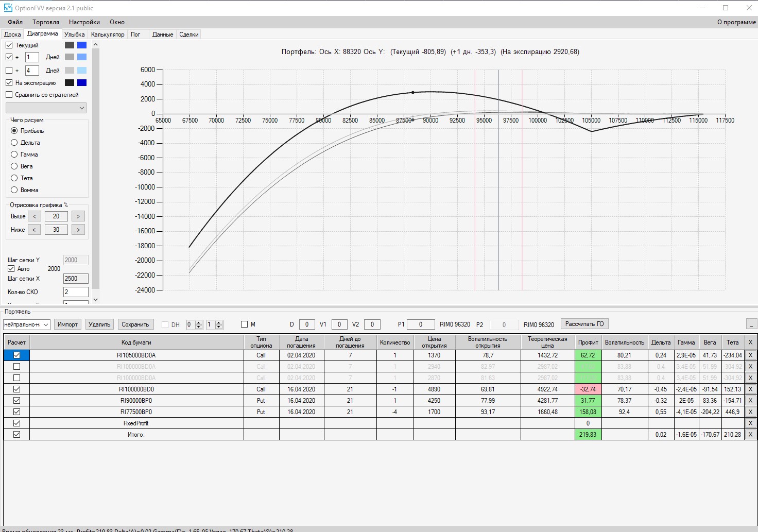Click the Кол-во СКО input field
Screen dimensions: 758x532
coord(76,292)
